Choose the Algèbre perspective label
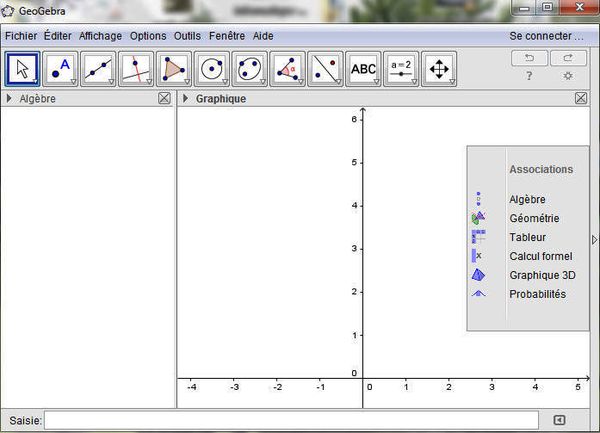This screenshot has height=433, width=600. [x=527, y=199]
